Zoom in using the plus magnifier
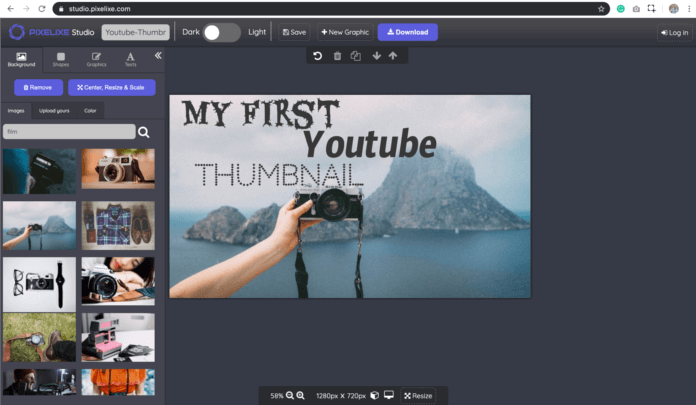The image size is (696, 405). tap(300, 396)
